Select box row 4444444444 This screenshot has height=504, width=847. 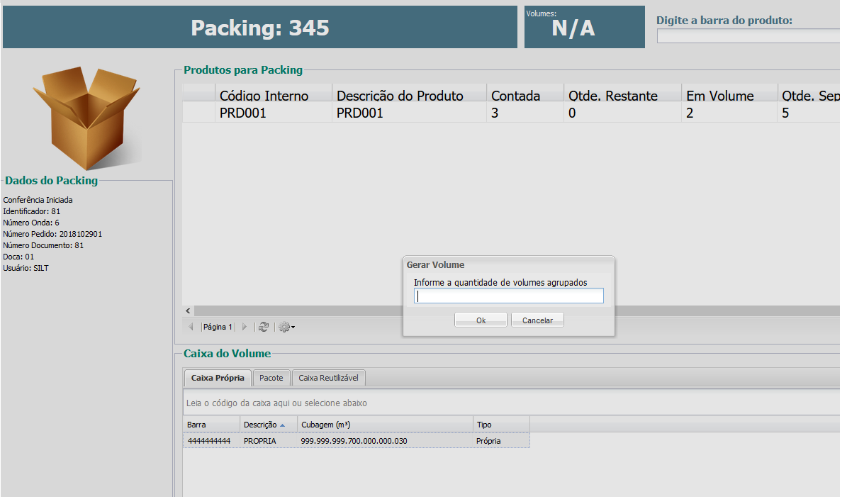coord(357,441)
